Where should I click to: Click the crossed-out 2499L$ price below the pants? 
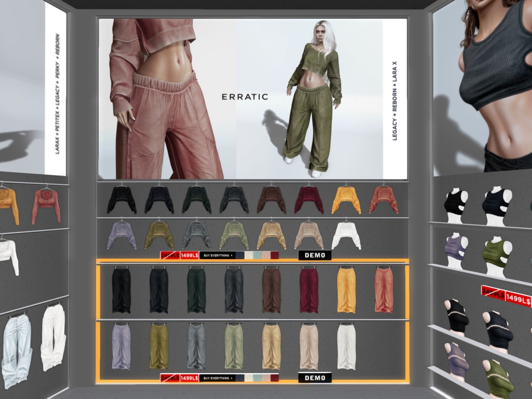coord(170,378)
